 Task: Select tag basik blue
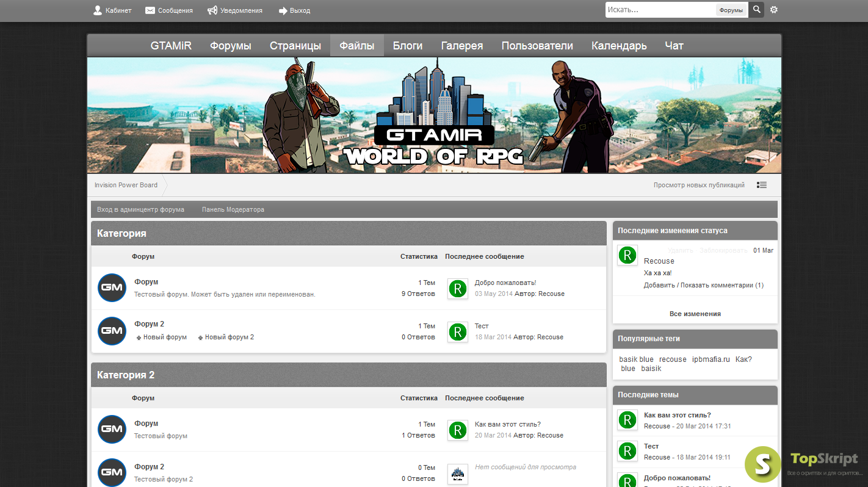637,359
